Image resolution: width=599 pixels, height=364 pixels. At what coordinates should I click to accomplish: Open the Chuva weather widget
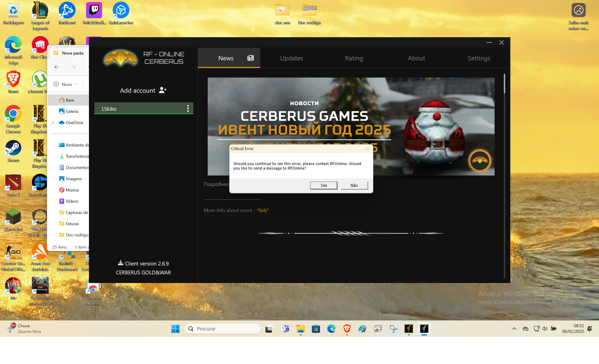tap(24, 328)
